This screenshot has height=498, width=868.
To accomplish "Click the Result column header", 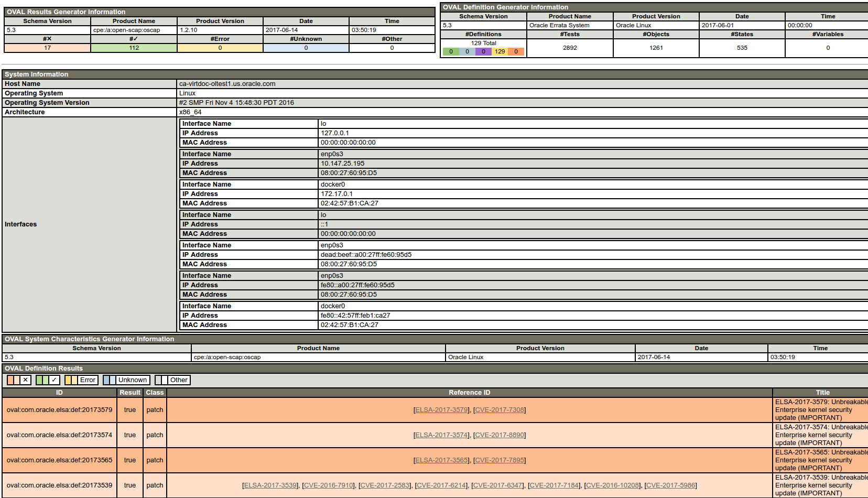I will 130,393.
